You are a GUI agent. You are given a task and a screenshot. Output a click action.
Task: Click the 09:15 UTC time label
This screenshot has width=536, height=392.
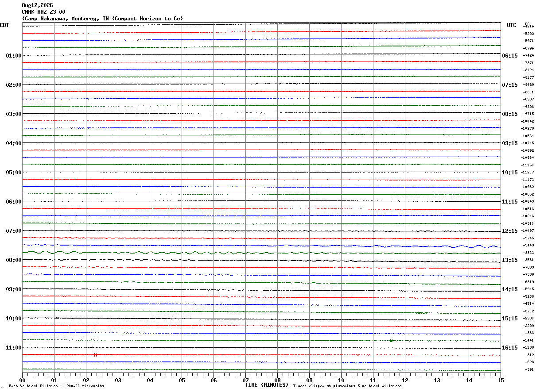pos(510,143)
